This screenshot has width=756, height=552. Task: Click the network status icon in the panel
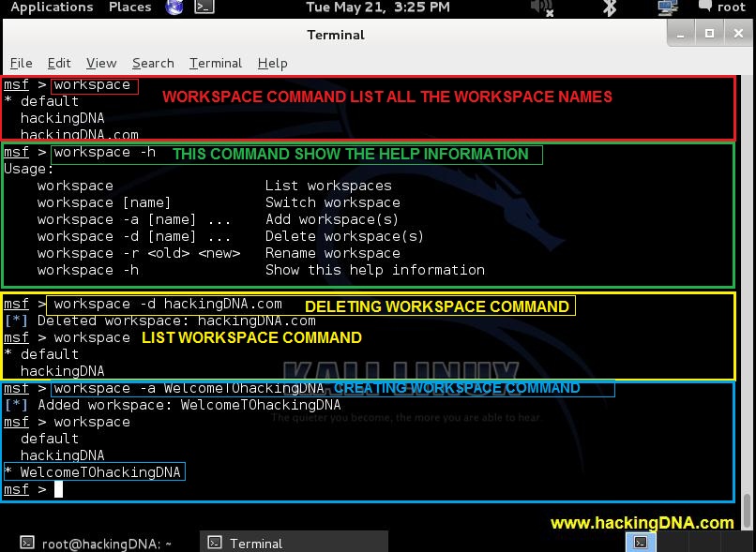pyautogui.click(x=668, y=7)
